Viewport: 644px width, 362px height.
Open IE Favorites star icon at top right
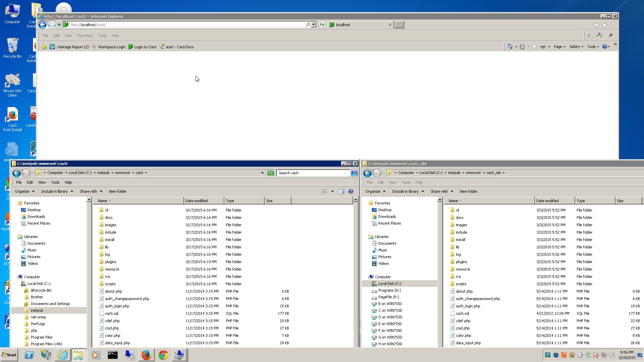[x=604, y=25]
